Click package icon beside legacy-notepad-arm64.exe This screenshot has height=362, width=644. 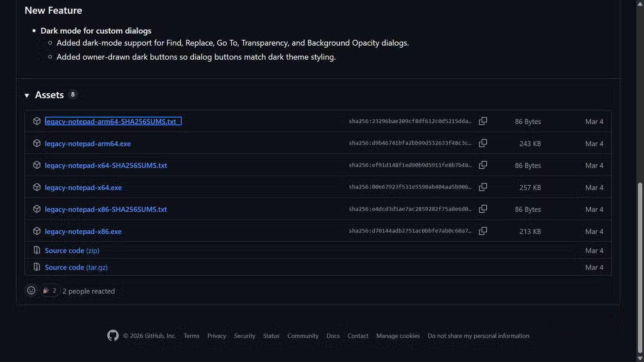pos(37,143)
